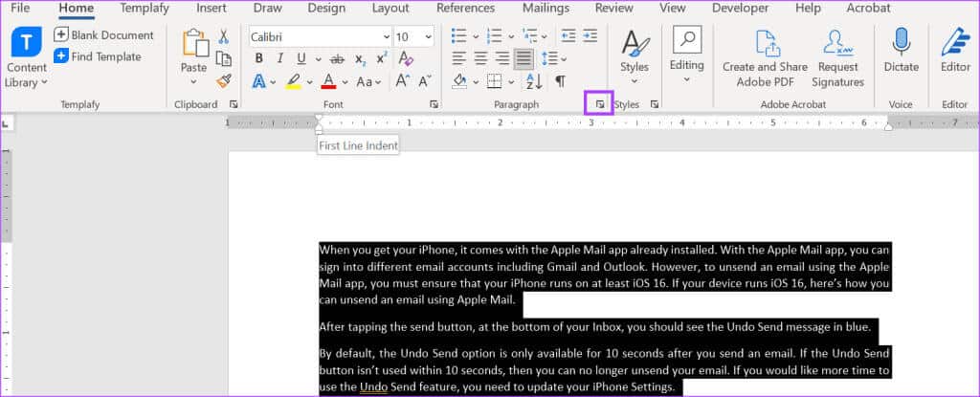Toggle Italic formatting

click(x=280, y=59)
